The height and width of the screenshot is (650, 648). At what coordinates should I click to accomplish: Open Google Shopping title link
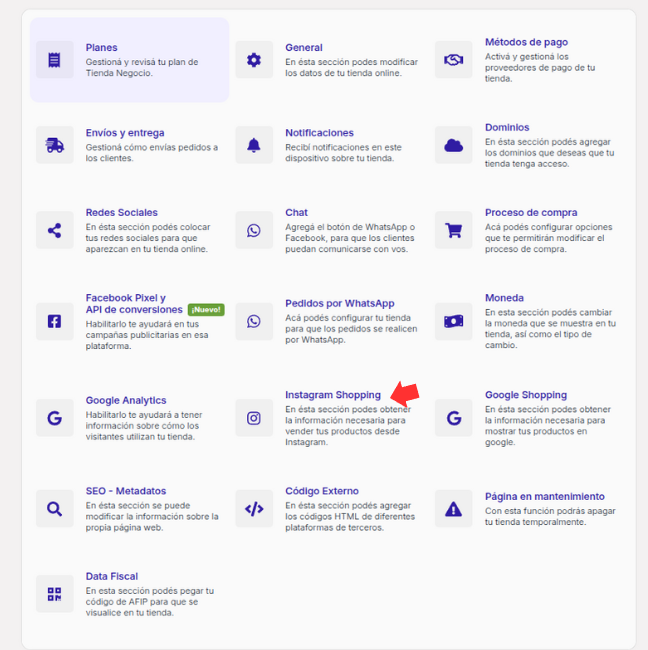coord(526,395)
